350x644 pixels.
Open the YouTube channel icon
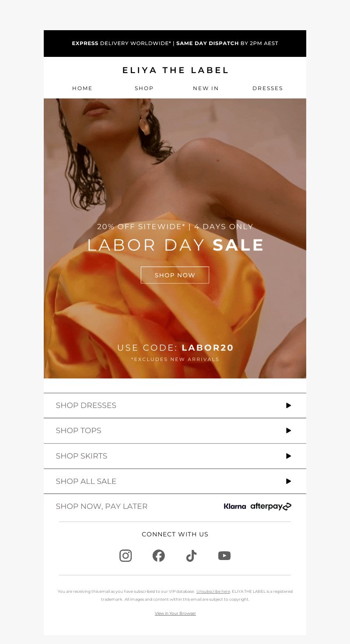(224, 556)
